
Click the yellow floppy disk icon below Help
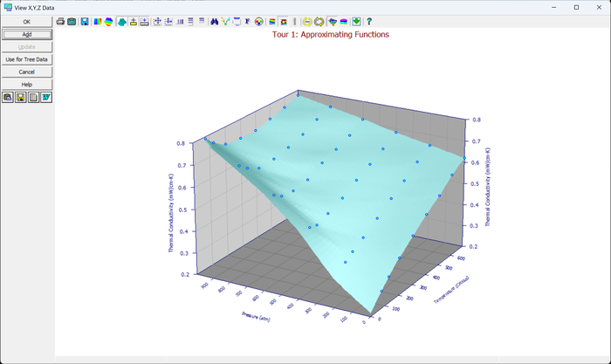(x=21, y=97)
